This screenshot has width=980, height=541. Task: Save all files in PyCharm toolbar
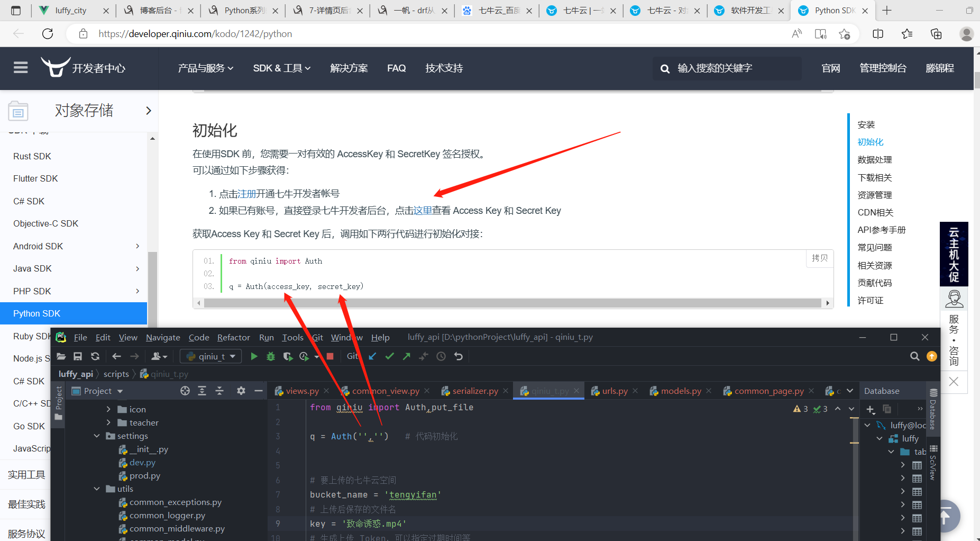coord(78,356)
